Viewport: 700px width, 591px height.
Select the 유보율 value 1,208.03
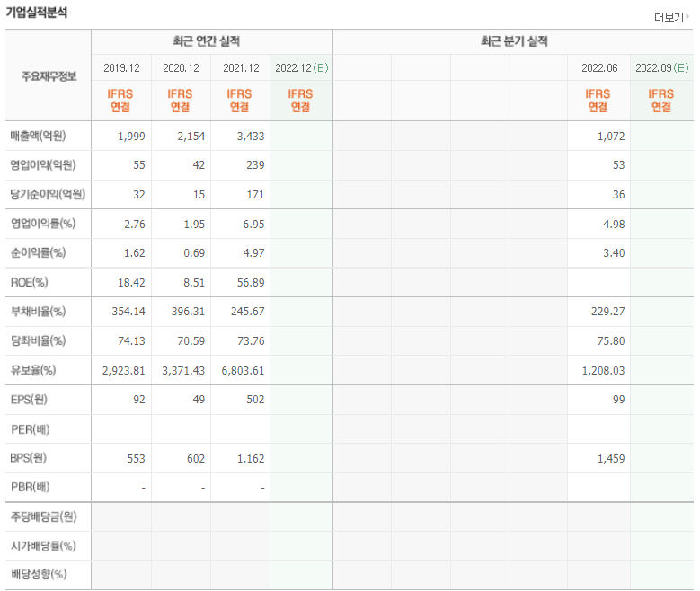[x=604, y=370]
